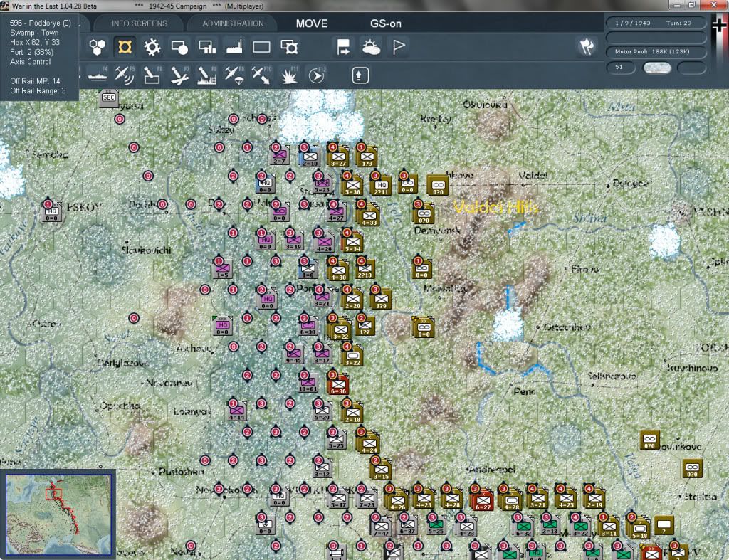This screenshot has width=729, height=560.
Task: Select the 5=29 unit counter
Action: 322,411
